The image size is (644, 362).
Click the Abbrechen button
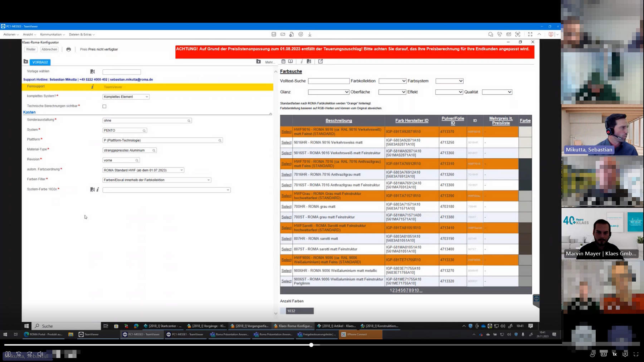49,49
